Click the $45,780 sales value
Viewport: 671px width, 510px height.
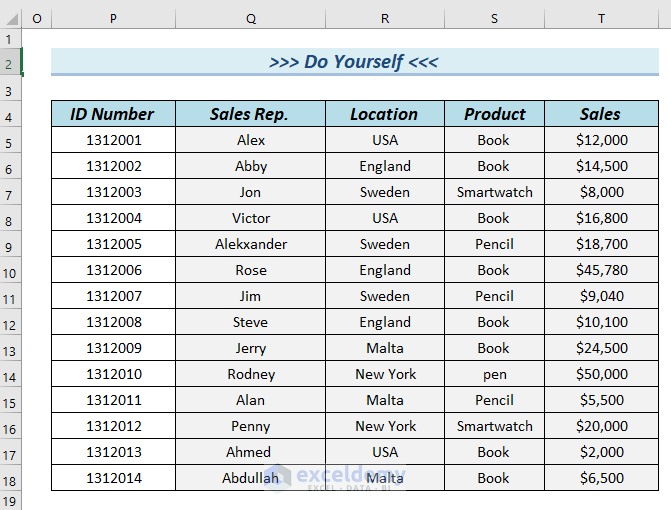601,270
